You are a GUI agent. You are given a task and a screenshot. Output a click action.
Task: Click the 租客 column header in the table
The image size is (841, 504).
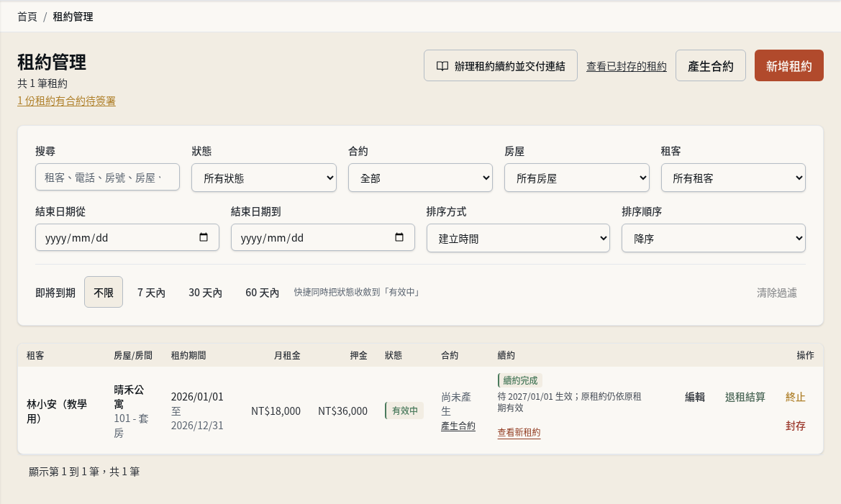35,355
